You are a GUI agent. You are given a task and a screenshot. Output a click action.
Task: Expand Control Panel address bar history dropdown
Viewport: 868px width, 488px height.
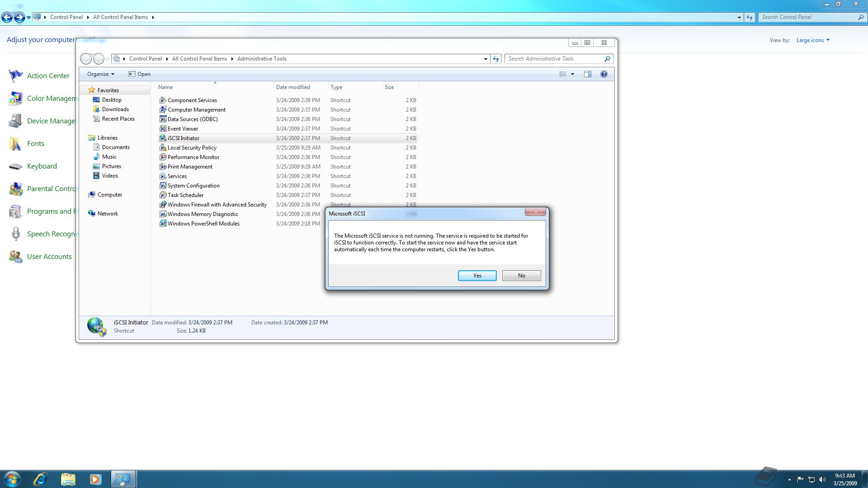[739, 17]
